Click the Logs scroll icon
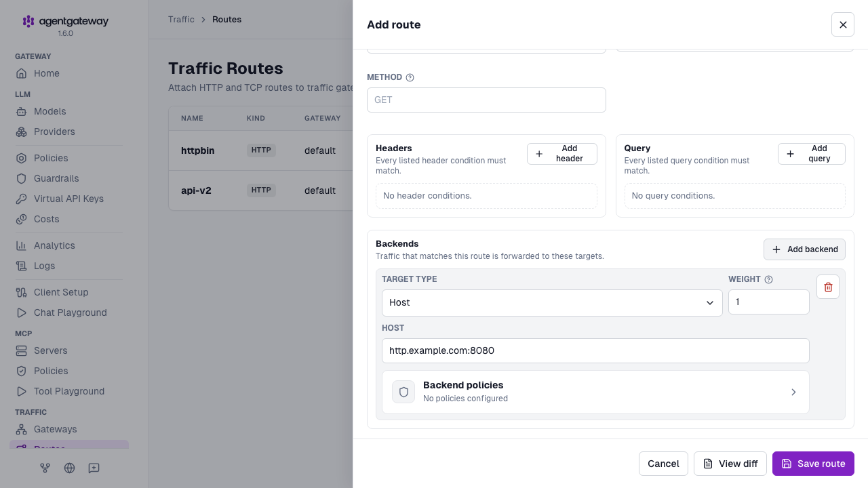This screenshot has height=488, width=868. (22, 266)
